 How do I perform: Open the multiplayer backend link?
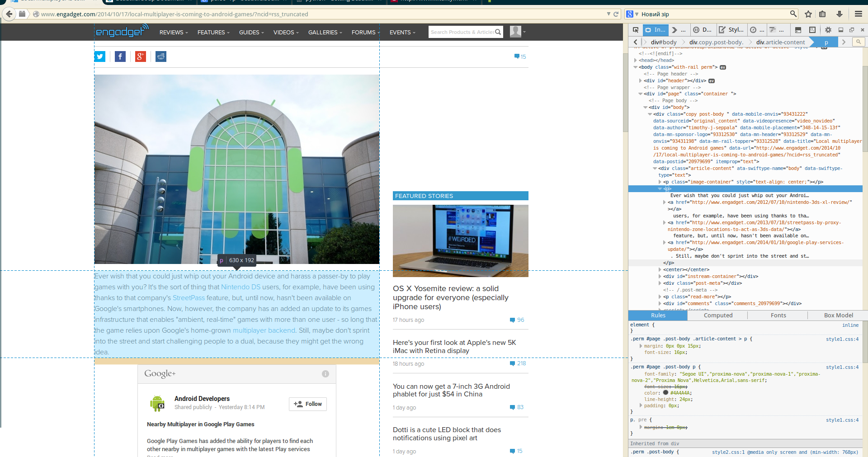point(264,330)
